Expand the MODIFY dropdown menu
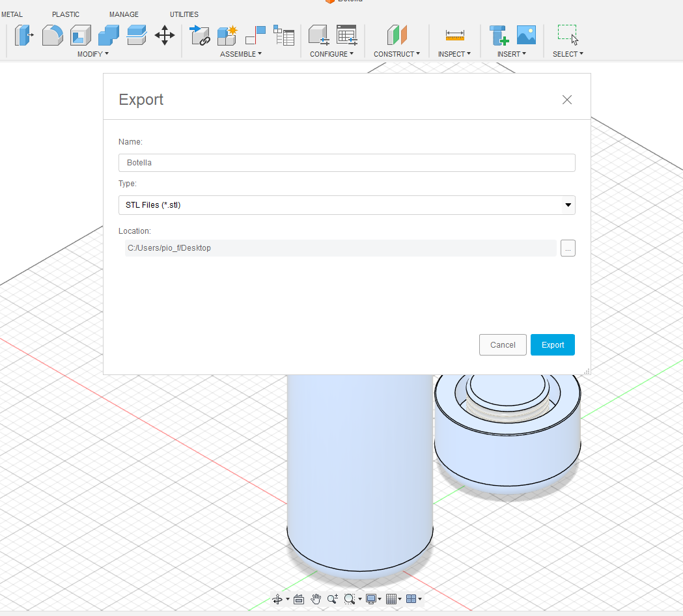This screenshot has height=616, width=683. click(x=92, y=54)
